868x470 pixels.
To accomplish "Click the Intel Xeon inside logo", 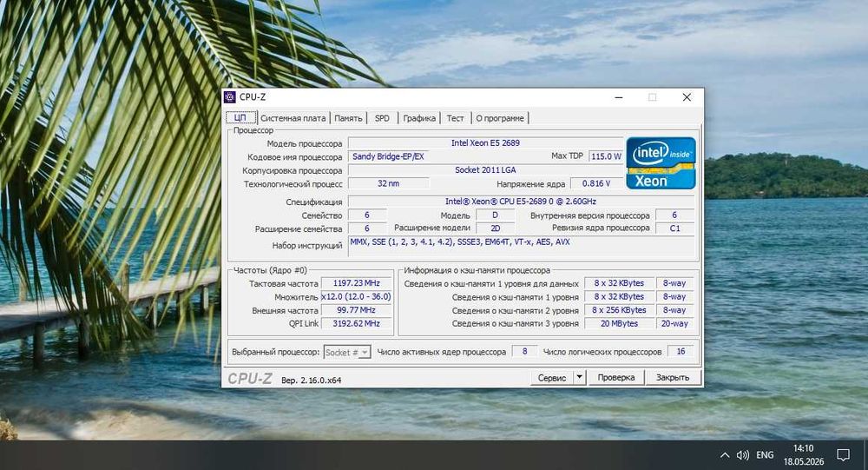I will pyautogui.click(x=661, y=163).
